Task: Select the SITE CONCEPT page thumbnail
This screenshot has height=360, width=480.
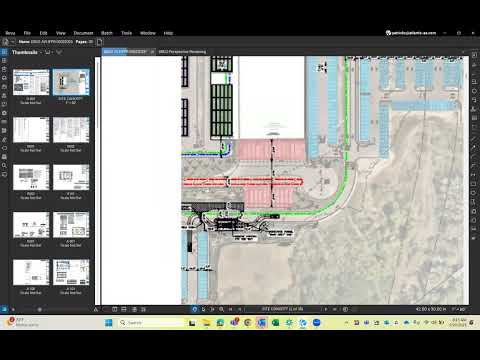Action: click(x=71, y=82)
